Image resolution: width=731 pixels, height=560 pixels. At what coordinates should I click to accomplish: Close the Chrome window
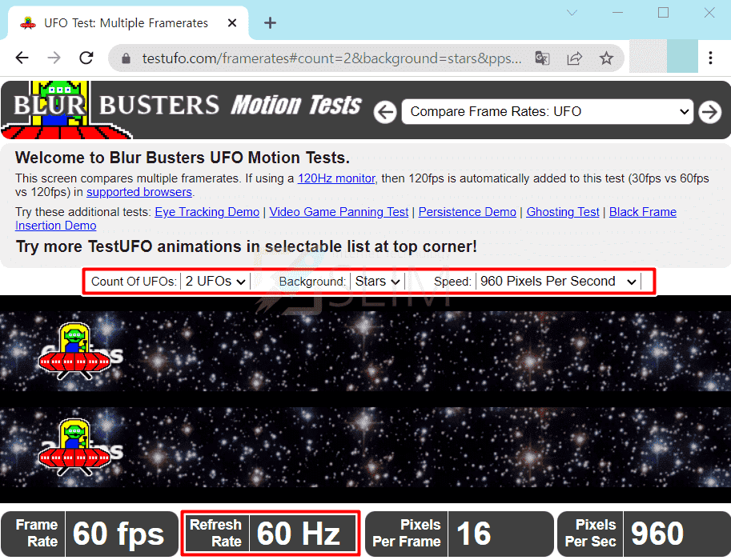click(x=709, y=13)
